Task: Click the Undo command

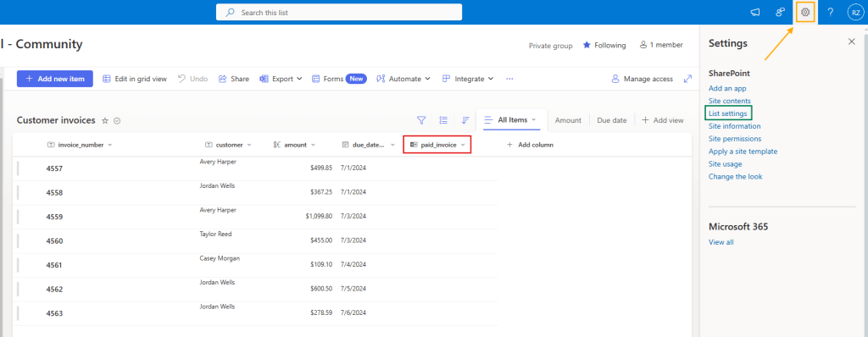Action: click(192, 79)
